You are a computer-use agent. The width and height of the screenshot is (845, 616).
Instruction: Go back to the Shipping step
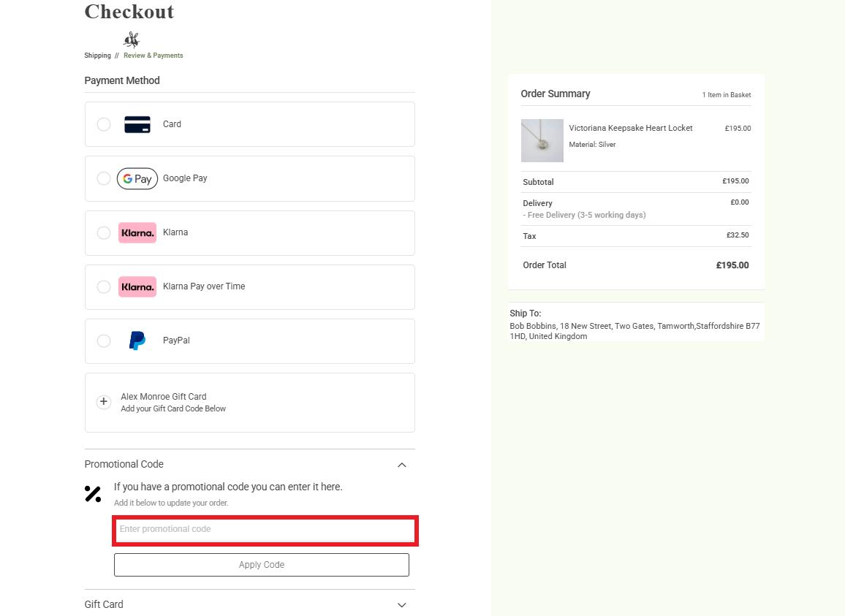point(97,56)
